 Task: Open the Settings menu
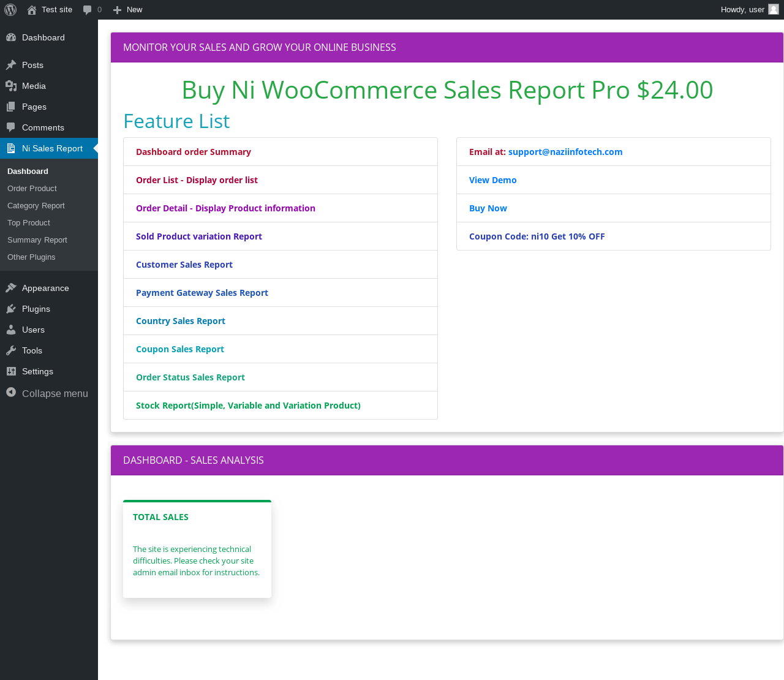[49, 371]
